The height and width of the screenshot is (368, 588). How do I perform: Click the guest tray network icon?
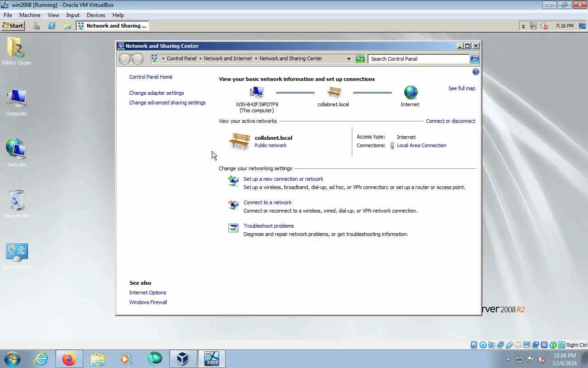click(533, 26)
